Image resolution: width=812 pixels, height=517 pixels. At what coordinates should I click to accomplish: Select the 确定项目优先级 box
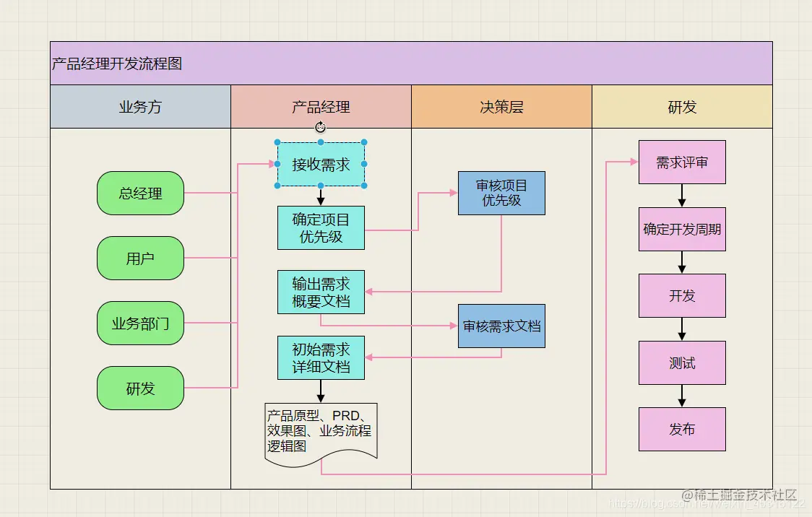pos(321,227)
